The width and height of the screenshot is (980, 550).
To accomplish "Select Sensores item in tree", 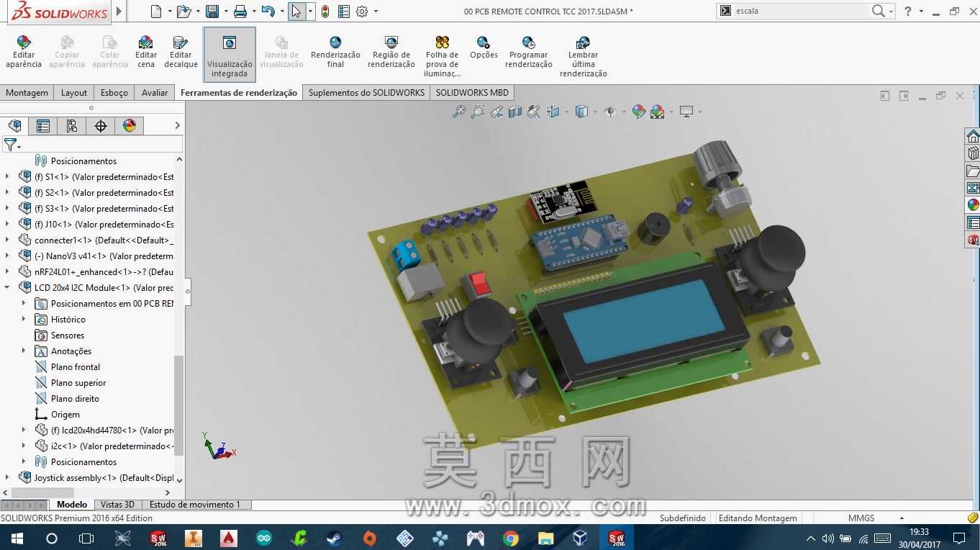I will 68,335.
